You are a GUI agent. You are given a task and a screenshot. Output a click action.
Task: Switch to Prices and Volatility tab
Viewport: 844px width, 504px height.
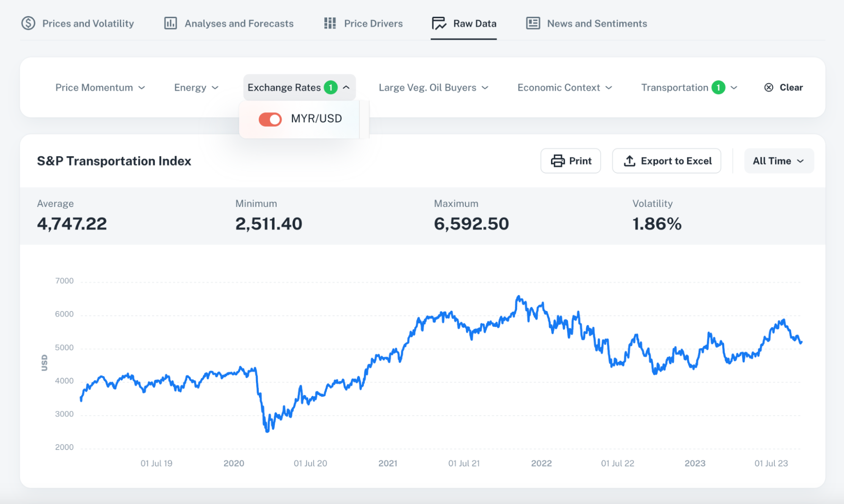[77, 23]
